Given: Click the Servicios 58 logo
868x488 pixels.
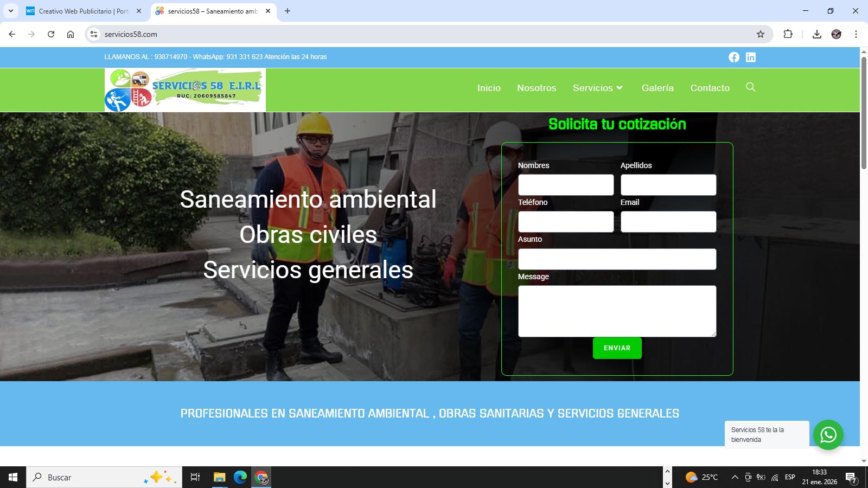Looking at the screenshot, I should click(x=185, y=90).
